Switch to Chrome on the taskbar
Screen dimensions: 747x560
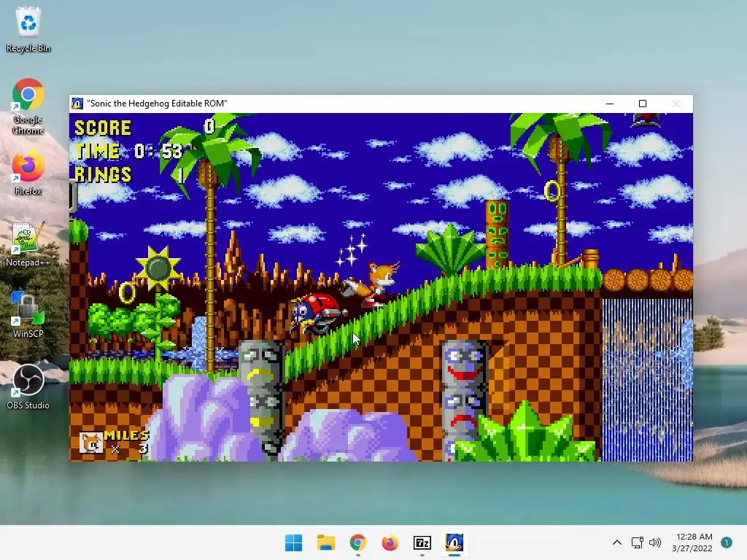[357, 542]
